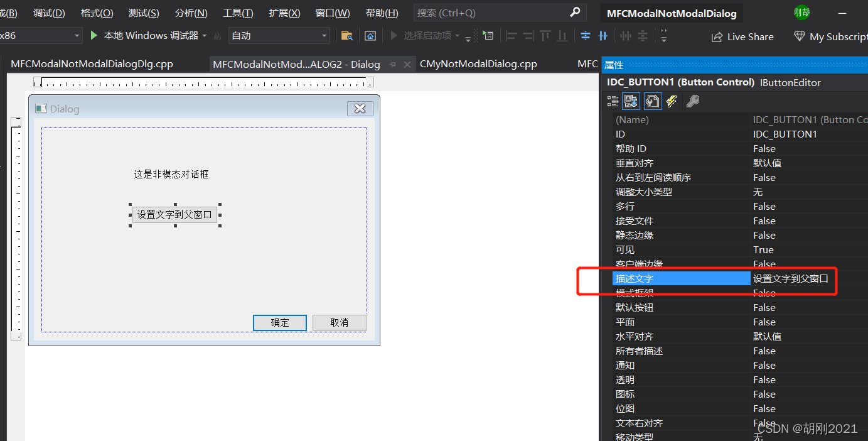Open the 扩展(X) menu
The width and height of the screenshot is (868, 441).
click(x=285, y=13)
